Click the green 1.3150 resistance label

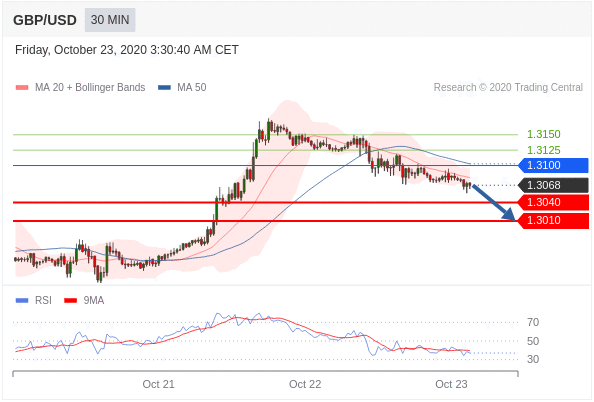pyautogui.click(x=544, y=134)
